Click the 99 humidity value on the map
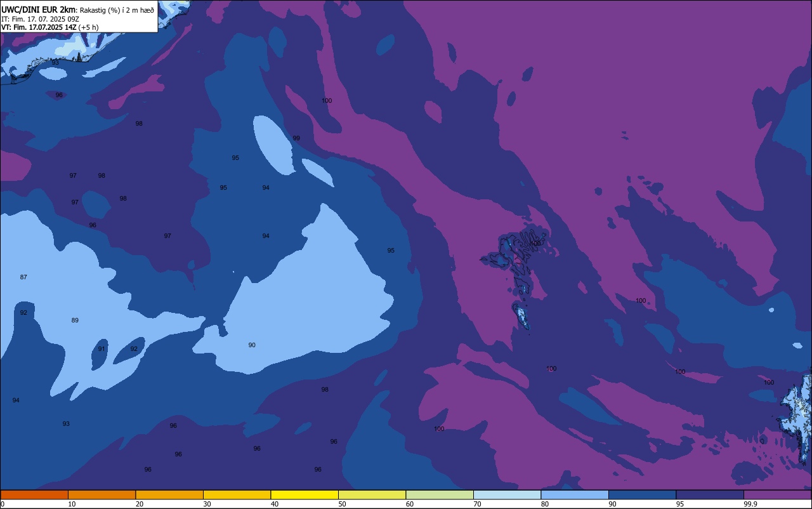812x509 pixels. click(x=296, y=138)
